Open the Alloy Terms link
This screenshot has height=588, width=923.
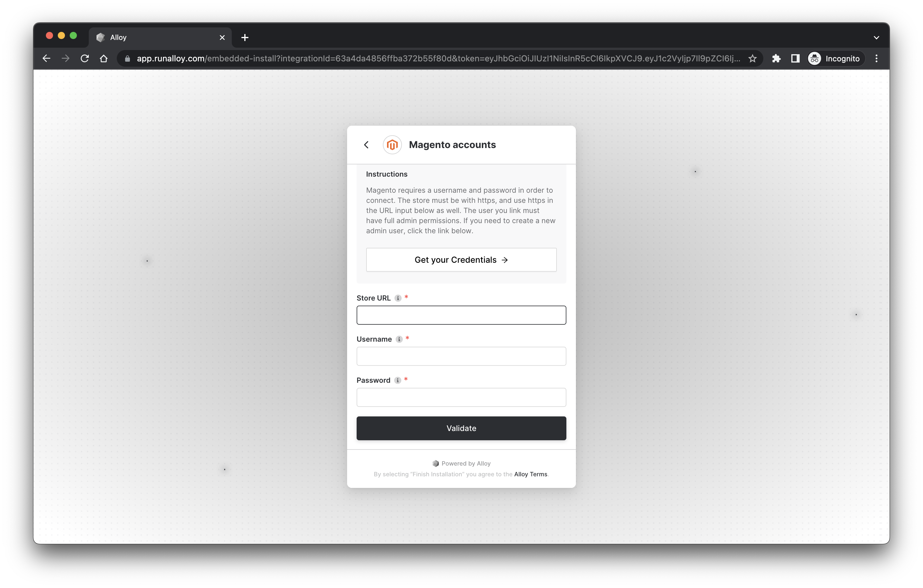(x=531, y=474)
